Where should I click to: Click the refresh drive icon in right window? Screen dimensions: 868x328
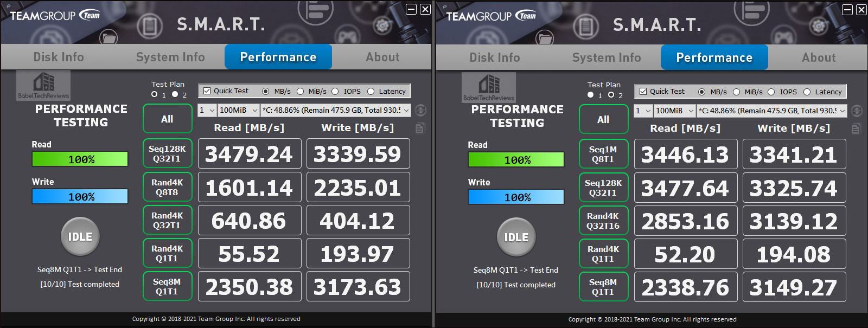[857, 111]
